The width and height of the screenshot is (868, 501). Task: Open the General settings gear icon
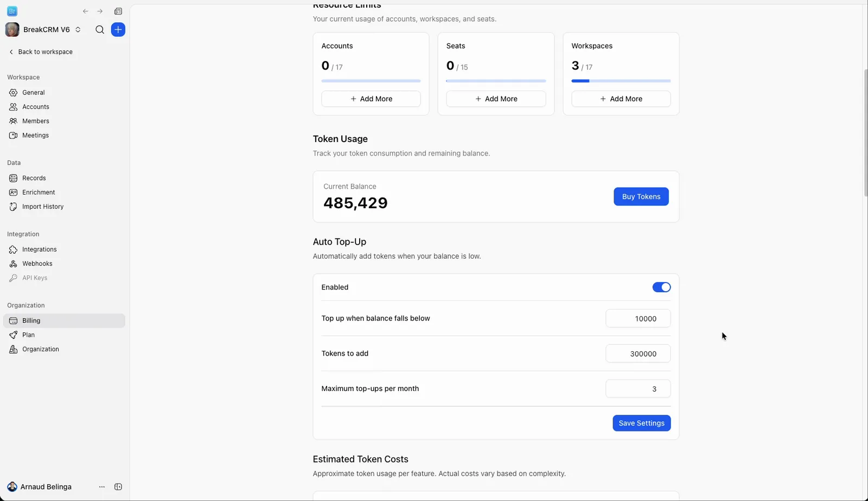coord(13,93)
